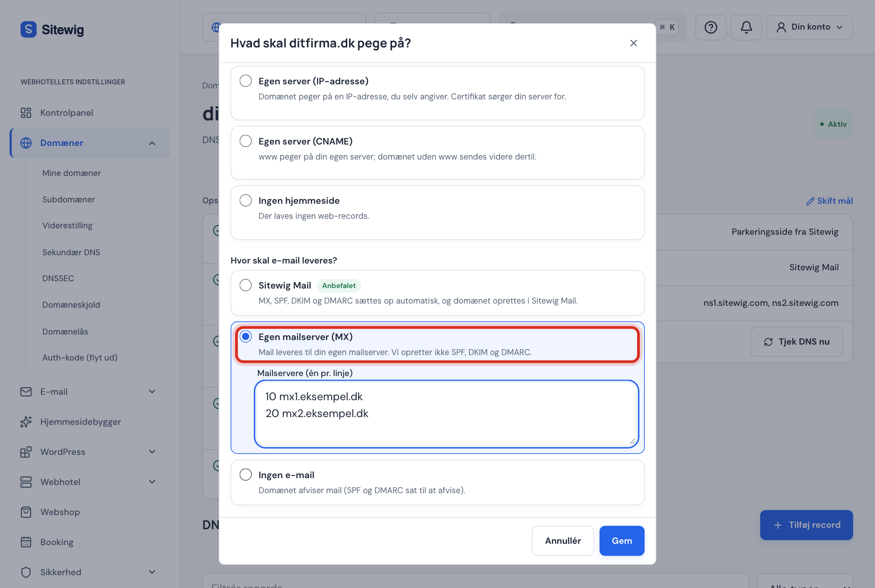This screenshot has height=588, width=875.
Task: Click the Webshop bag icon
Action: click(26, 512)
